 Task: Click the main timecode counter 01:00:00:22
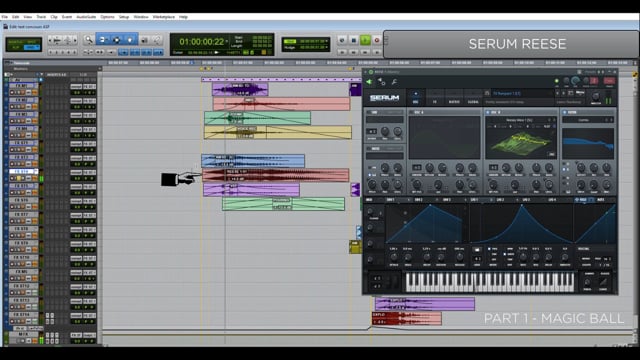pyautogui.click(x=202, y=42)
